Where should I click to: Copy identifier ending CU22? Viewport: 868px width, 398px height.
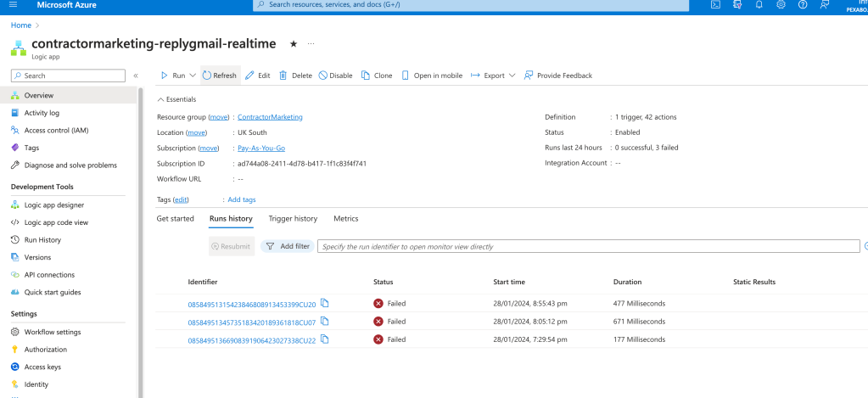pyautogui.click(x=325, y=339)
